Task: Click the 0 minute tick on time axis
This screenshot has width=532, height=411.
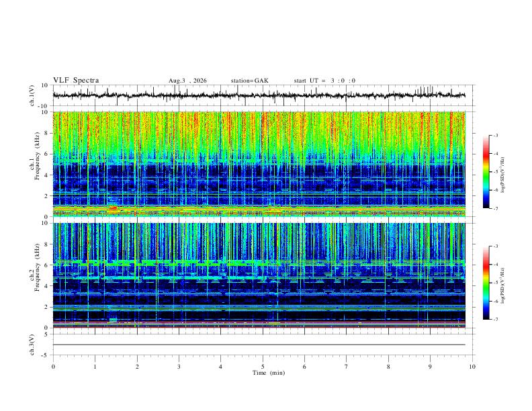Action: pyautogui.click(x=53, y=367)
